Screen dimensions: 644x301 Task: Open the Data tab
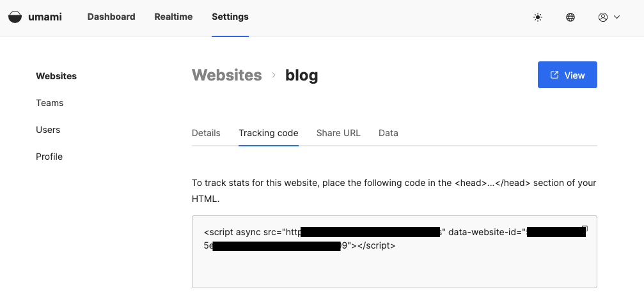388,133
